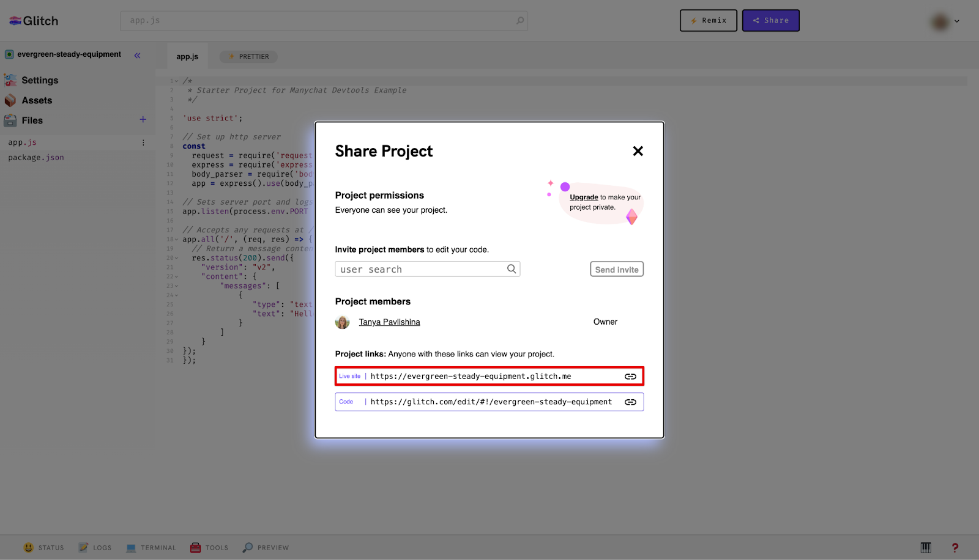
Task: Select the Code URL text
Action: pos(491,402)
